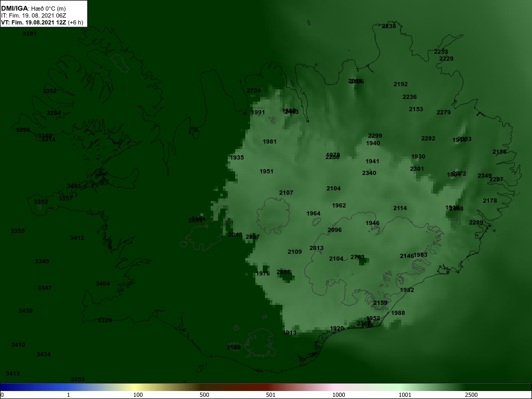Select the 2236 map value
Screen dimensions: 532x399
pyautogui.click(x=410, y=97)
